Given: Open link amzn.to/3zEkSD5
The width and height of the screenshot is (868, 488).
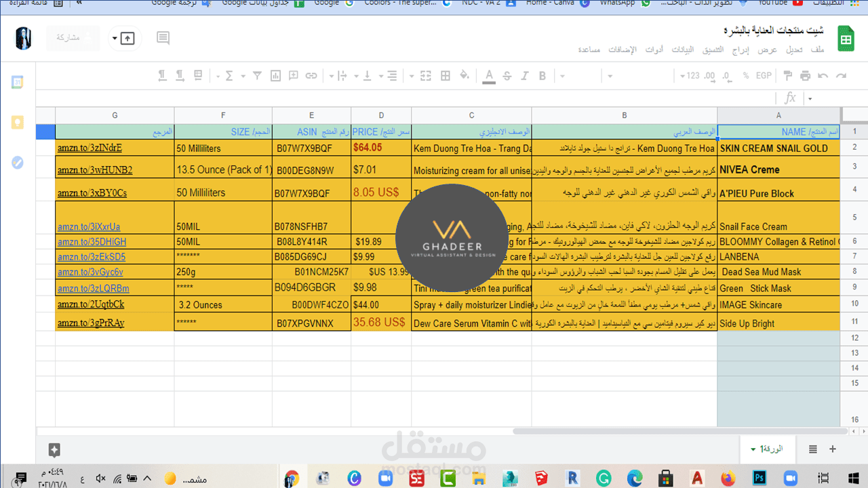Looking at the screenshot, I should coord(92,256).
